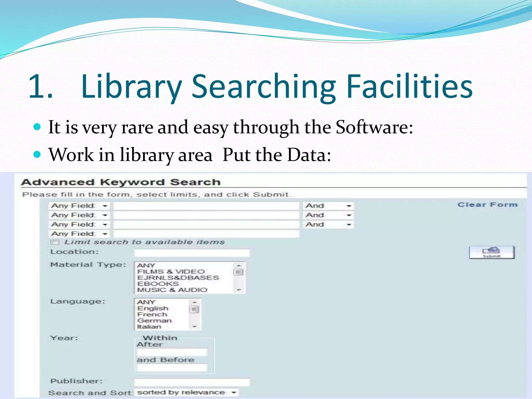The height and width of the screenshot is (399, 532).
Task: Click Material Type list scroll down arrow
Action: coord(239,290)
